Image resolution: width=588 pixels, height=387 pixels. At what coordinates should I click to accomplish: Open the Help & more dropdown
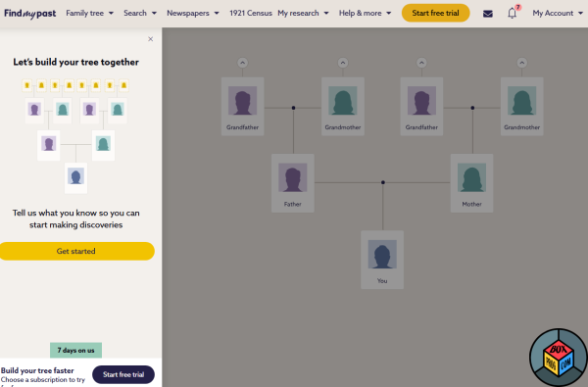tap(365, 13)
